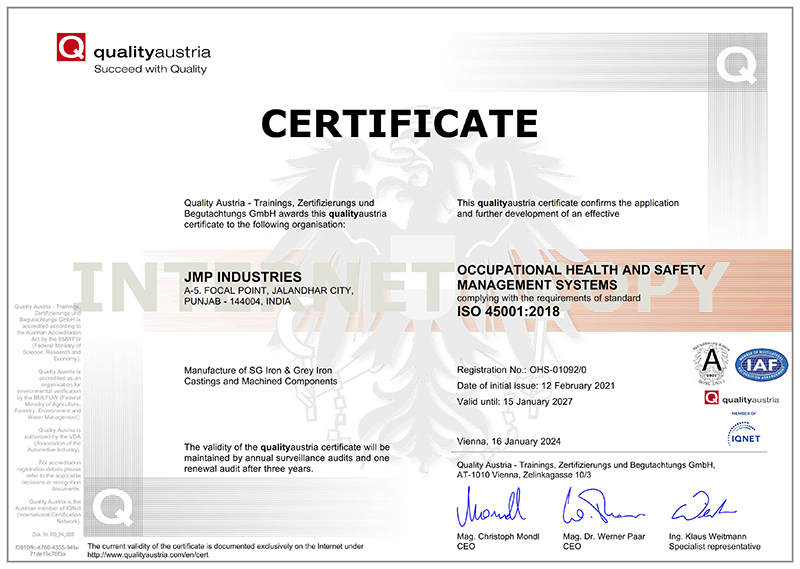Click the grey Q emblem at bottom left
800x569 pixels.
(x=113, y=507)
